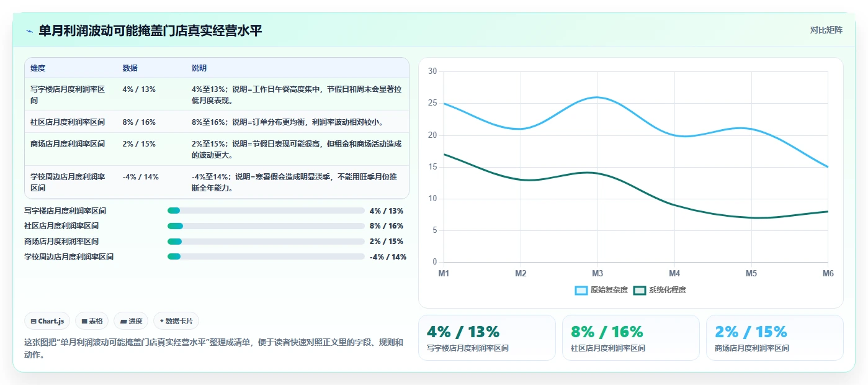The height and width of the screenshot is (385, 868).
Task: Click the table data value 8% / 16%
Action: (x=139, y=122)
